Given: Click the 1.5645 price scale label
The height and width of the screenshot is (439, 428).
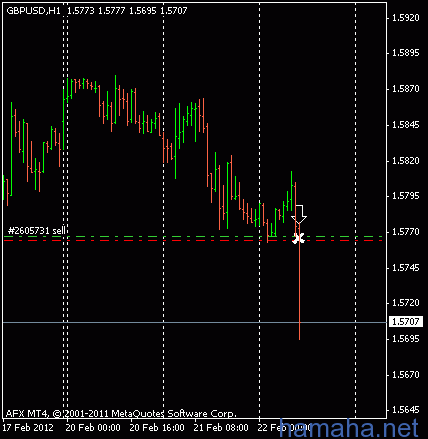Looking at the screenshot, I should (406, 410).
